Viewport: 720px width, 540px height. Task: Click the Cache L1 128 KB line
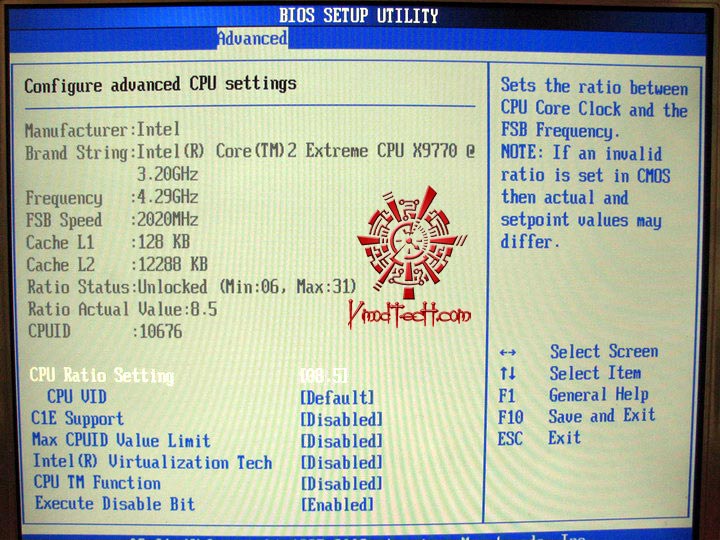point(108,242)
